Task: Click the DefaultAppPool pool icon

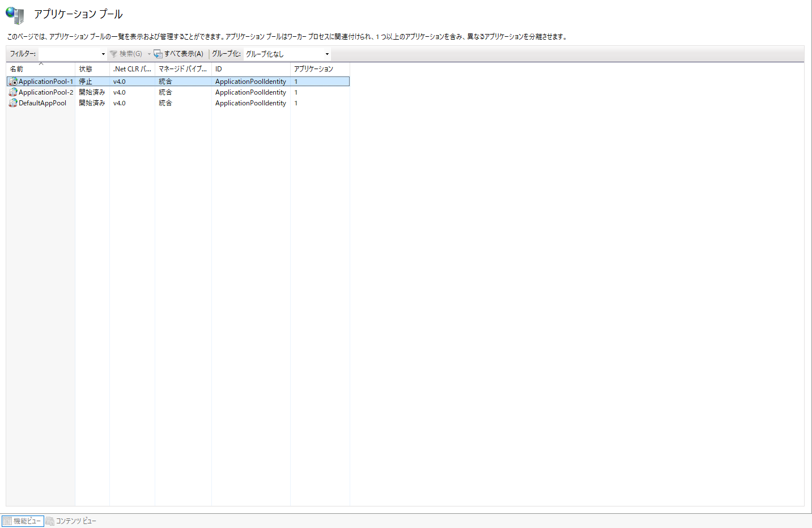Action: (13, 103)
